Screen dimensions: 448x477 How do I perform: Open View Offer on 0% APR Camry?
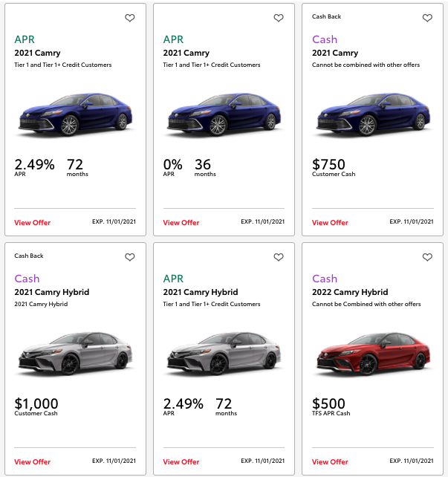coord(181,222)
